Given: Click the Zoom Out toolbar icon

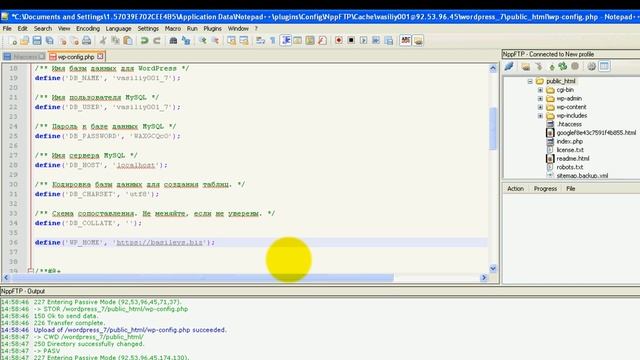Looking at the screenshot, I should [215, 40].
